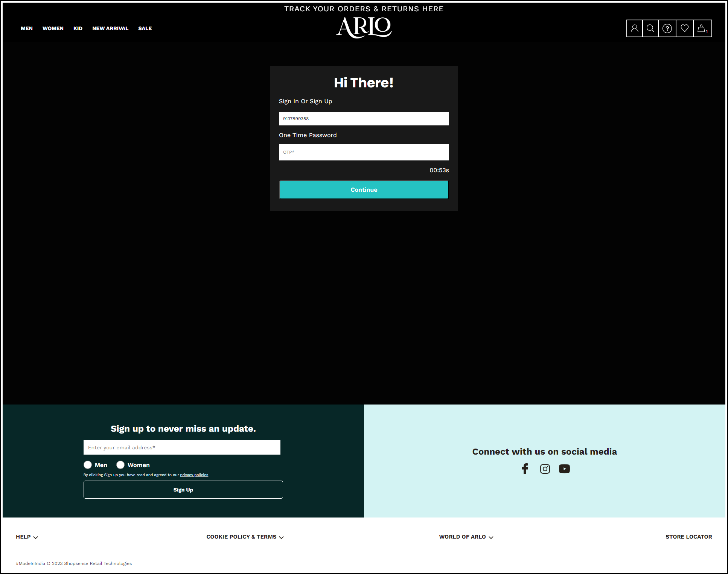Viewport: 728px width, 574px height.
Task: Open the Facebook social icon
Action: click(525, 469)
